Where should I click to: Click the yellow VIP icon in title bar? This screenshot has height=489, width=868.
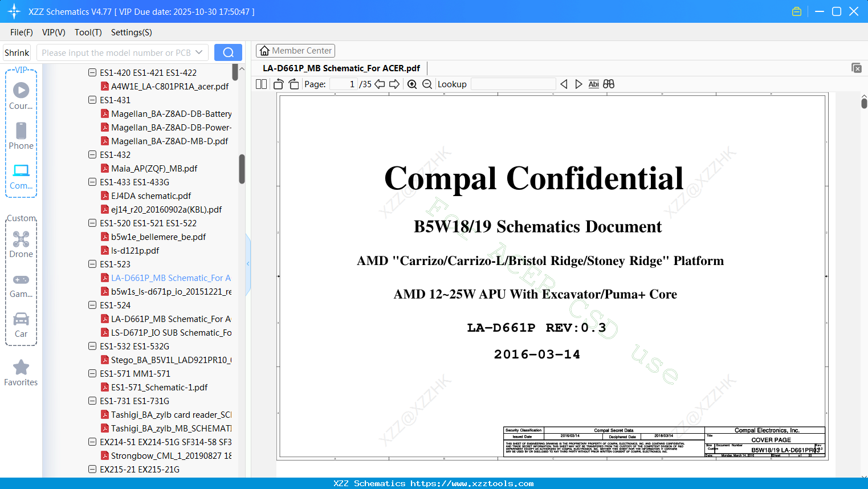[x=797, y=11]
